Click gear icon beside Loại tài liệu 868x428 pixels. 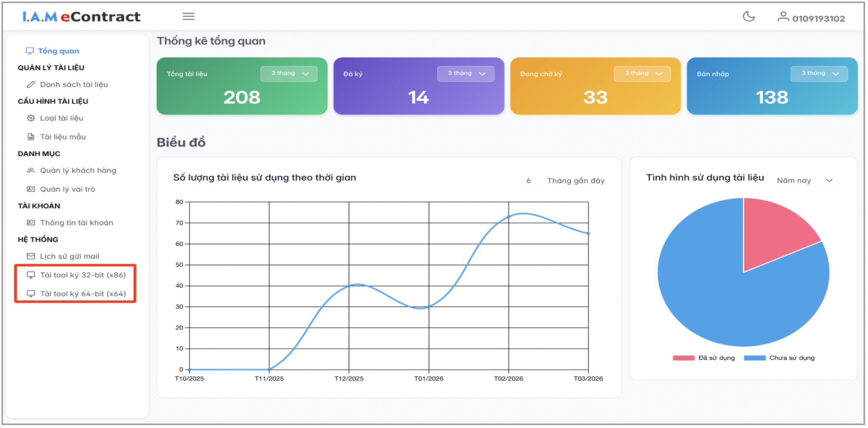click(31, 118)
